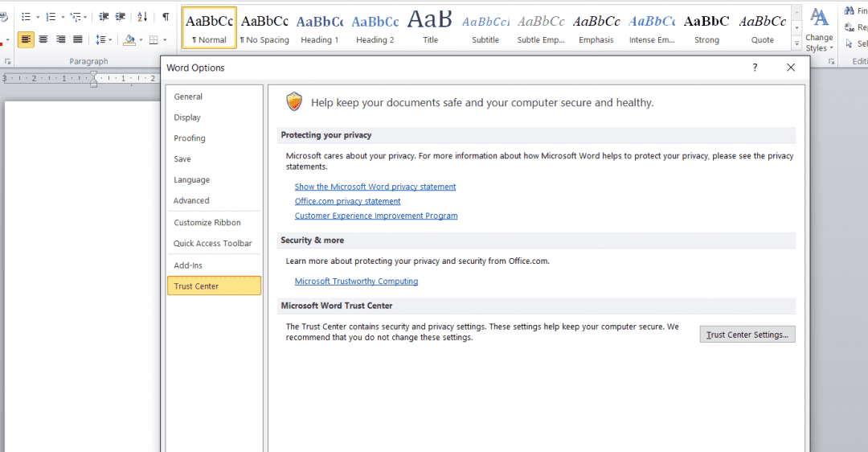Apply the Strong style
The image size is (868, 452).
click(707, 27)
